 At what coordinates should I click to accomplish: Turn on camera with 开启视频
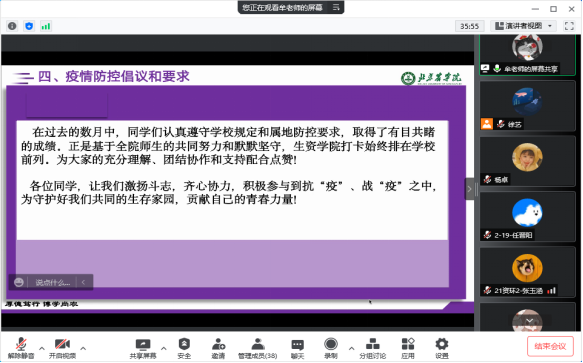point(62,348)
